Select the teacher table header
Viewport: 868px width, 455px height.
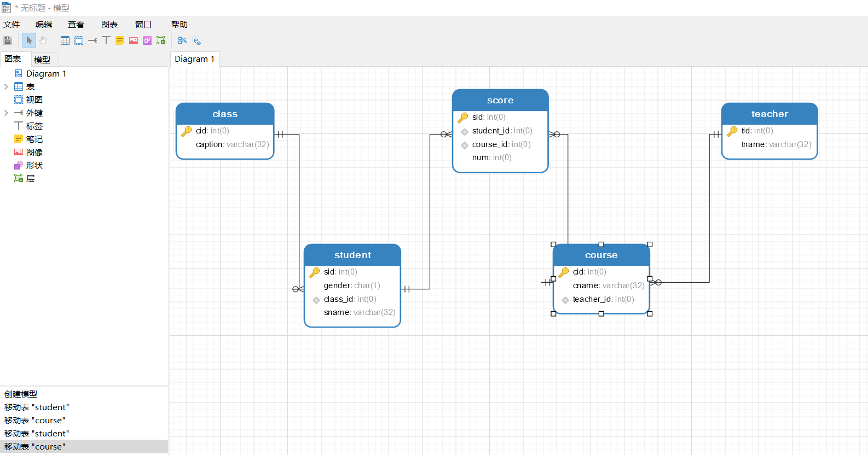point(769,114)
